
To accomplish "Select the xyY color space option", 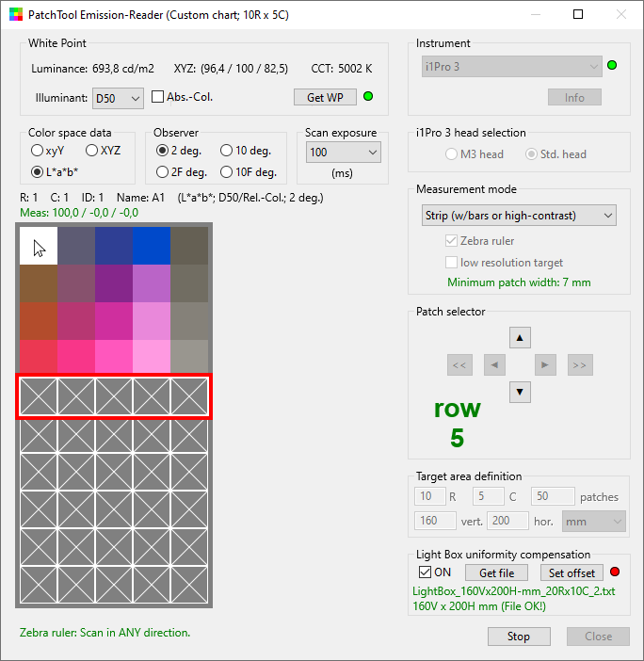I will (37, 151).
